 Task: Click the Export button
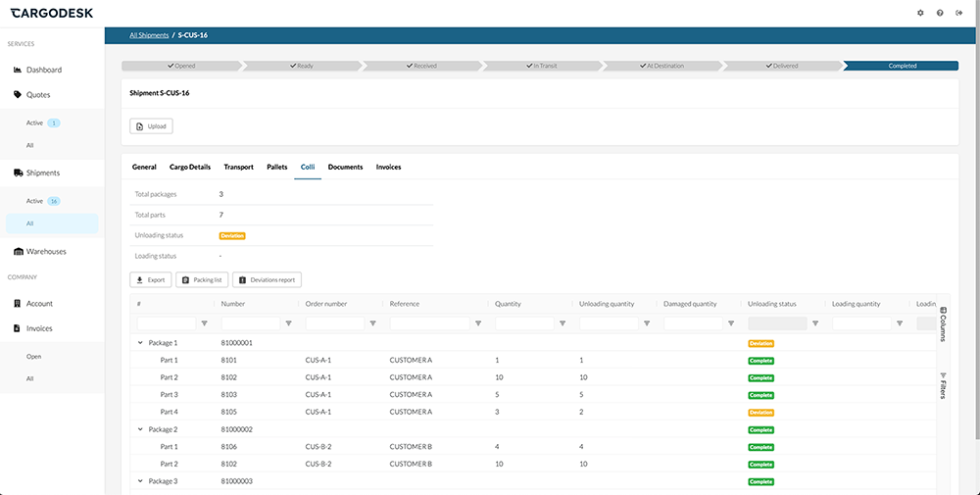click(x=151, y=280)
